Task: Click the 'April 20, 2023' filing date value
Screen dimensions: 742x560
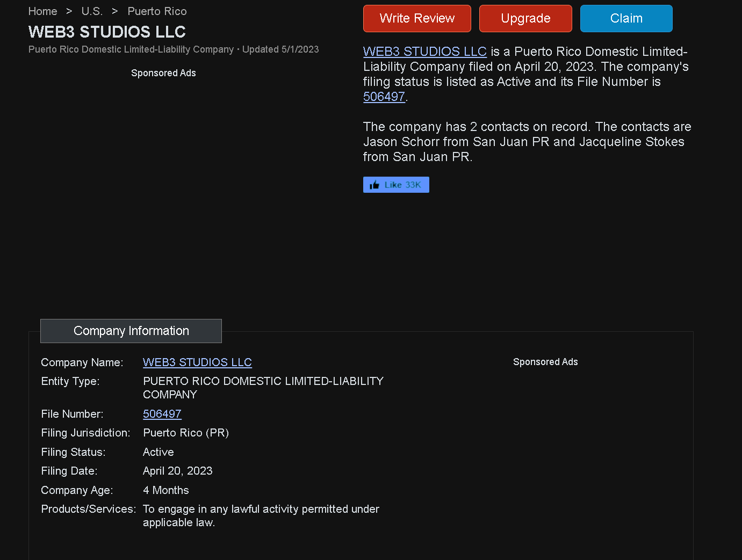Action: (178, 471)
